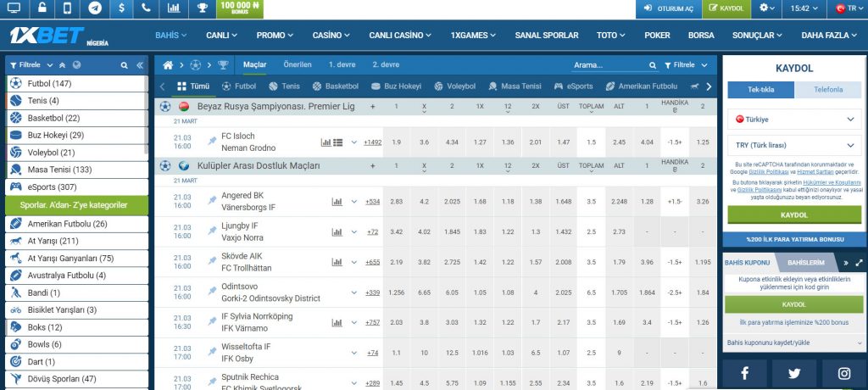Click the 100 000 bonus banner
The height and width of the screenshot is (390, 868).
240,8
